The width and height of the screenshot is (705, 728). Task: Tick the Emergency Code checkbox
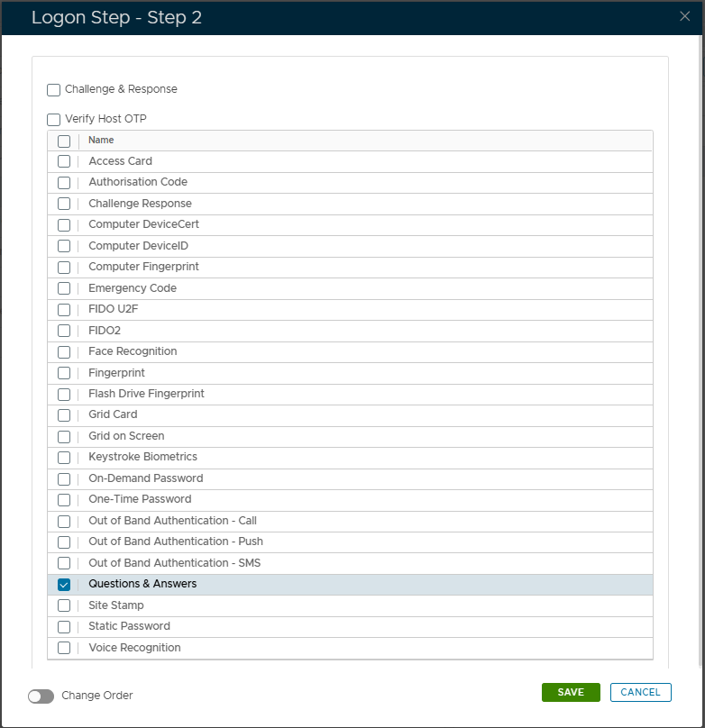click(x=64, y=289)
